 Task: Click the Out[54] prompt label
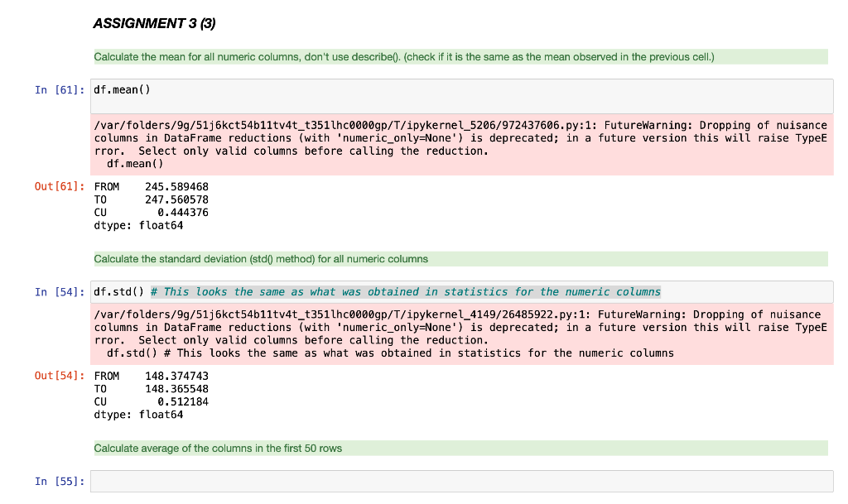tap(60, 376)
